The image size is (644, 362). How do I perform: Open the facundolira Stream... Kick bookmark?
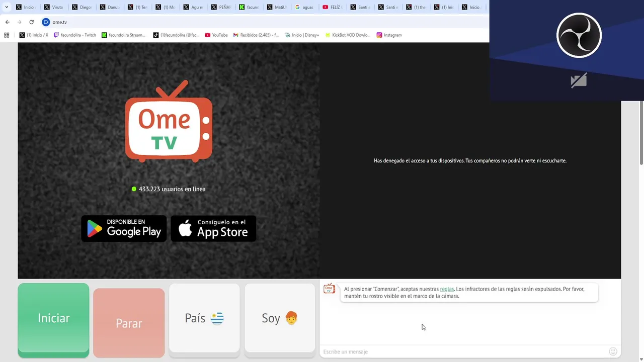[124, 35]
